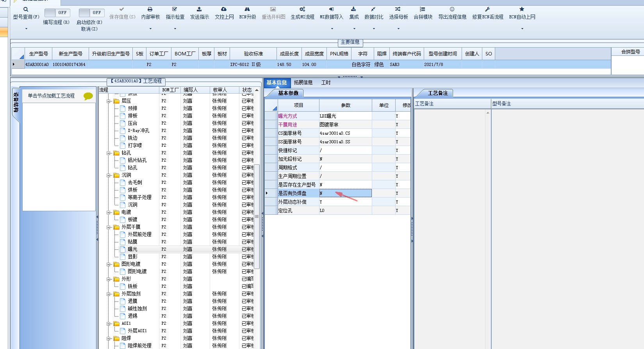This screenshot has width=644, height=349.
Task: Sort by 验收标准 column header
Action: (x=253, y=54)
